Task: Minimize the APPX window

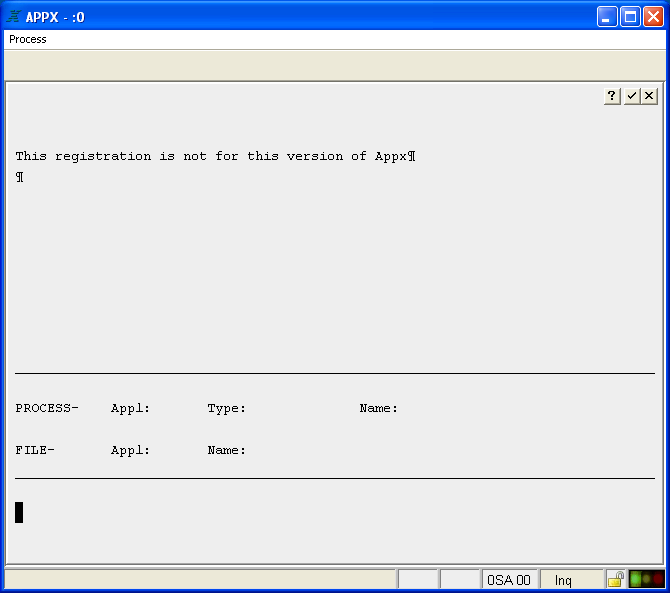Action: click(x=607, y=17)
